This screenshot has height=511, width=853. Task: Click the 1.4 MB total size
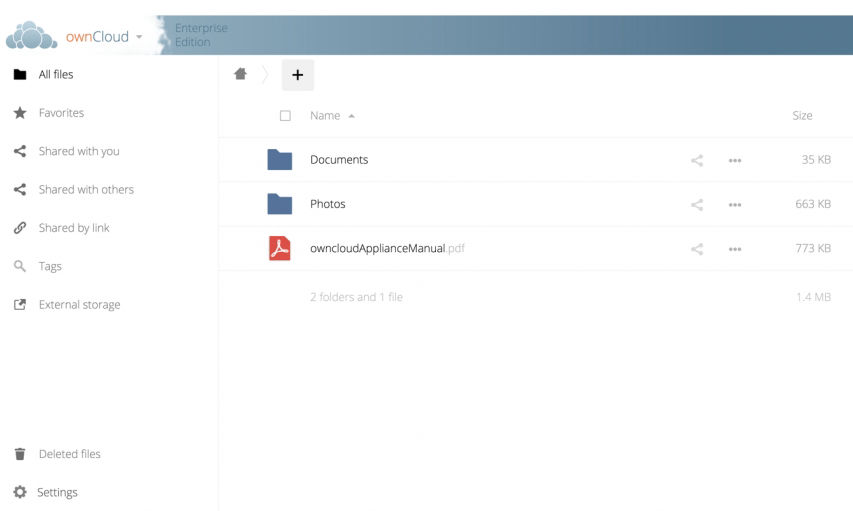tap(813, 297)
